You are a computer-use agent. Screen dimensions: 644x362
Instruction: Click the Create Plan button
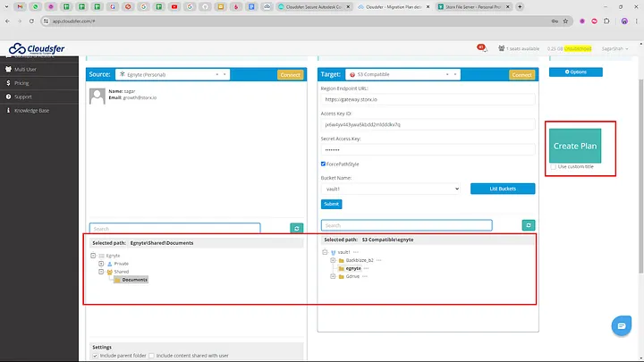[x=575, y=146]
